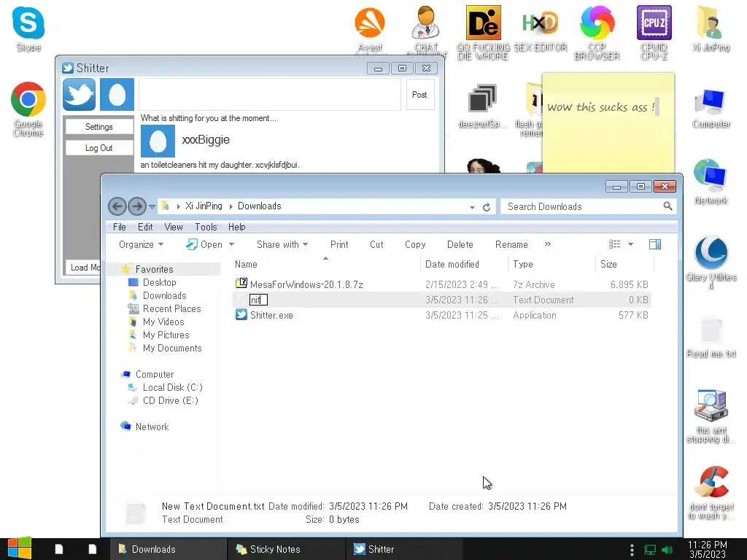
Task: Expand the Xi JinPing breadcrumb arrow
Action: pyautogui.click(x=231, y=206)
